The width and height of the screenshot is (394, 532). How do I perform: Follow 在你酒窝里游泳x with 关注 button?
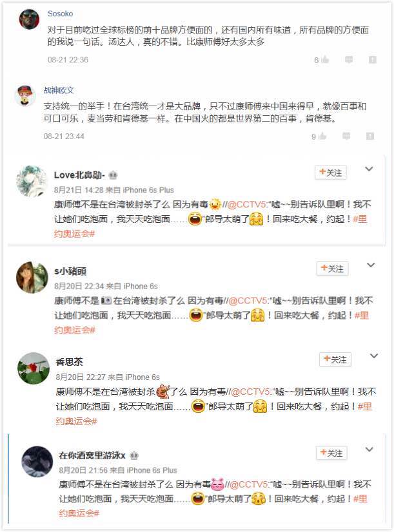point(332,453)
